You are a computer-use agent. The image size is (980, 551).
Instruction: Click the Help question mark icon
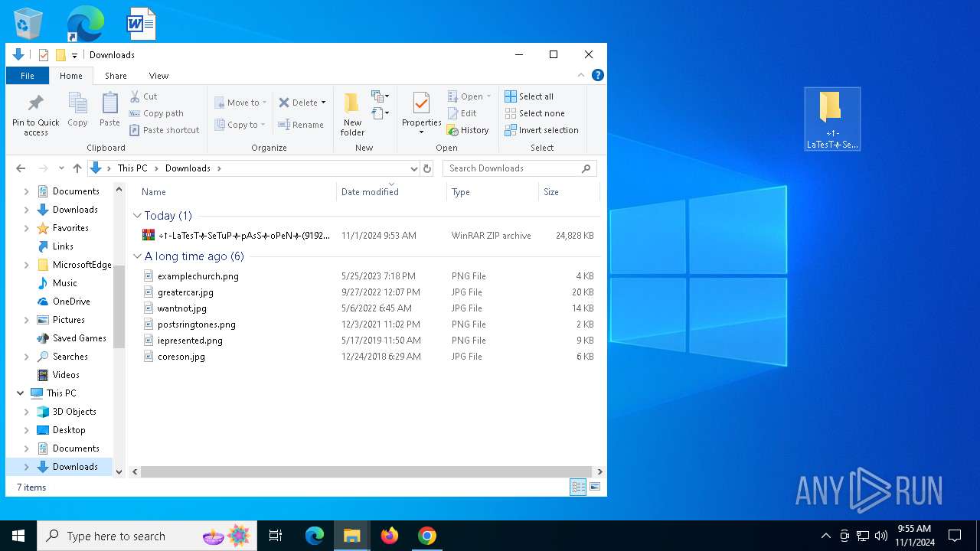(598, 75)
